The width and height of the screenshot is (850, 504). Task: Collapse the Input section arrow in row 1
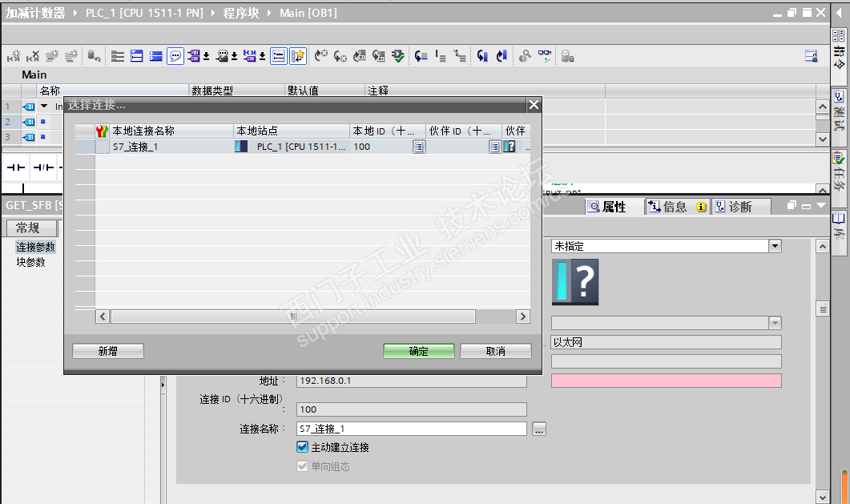click(x=44, y=107)
